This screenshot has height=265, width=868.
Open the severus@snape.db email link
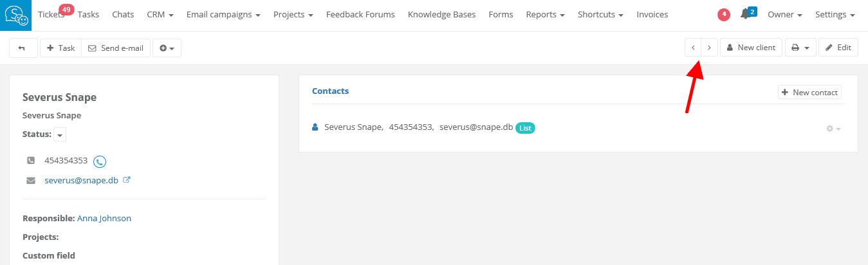click(81, 180)
